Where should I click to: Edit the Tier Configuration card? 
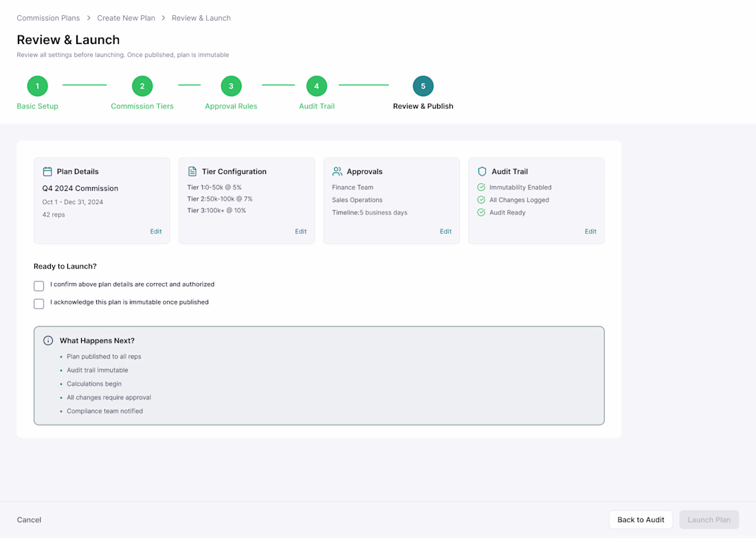pos(301,232)
